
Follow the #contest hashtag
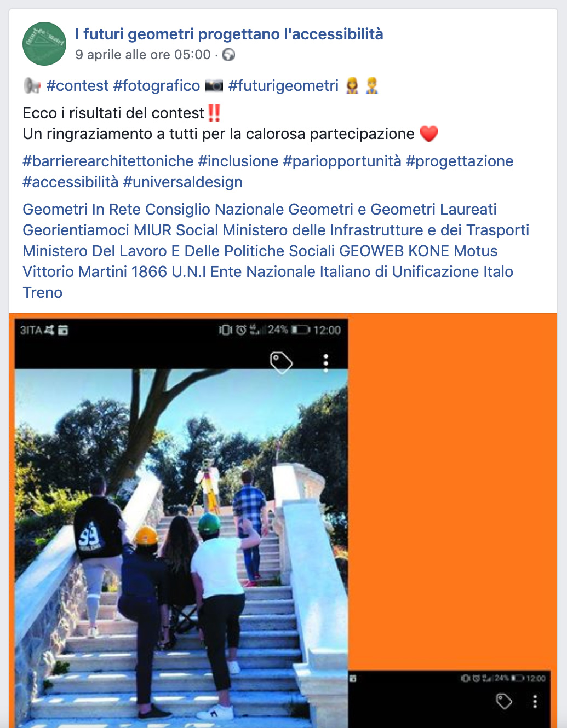pos(77,86)
